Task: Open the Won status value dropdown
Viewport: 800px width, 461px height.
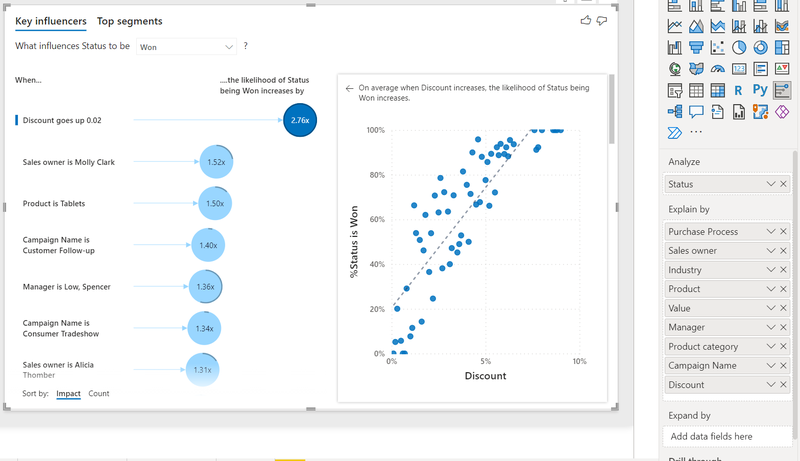Action: pos(186,47)
